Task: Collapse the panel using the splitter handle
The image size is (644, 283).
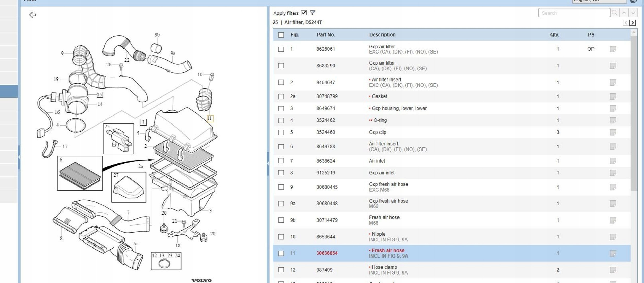Action: point(268,163)
